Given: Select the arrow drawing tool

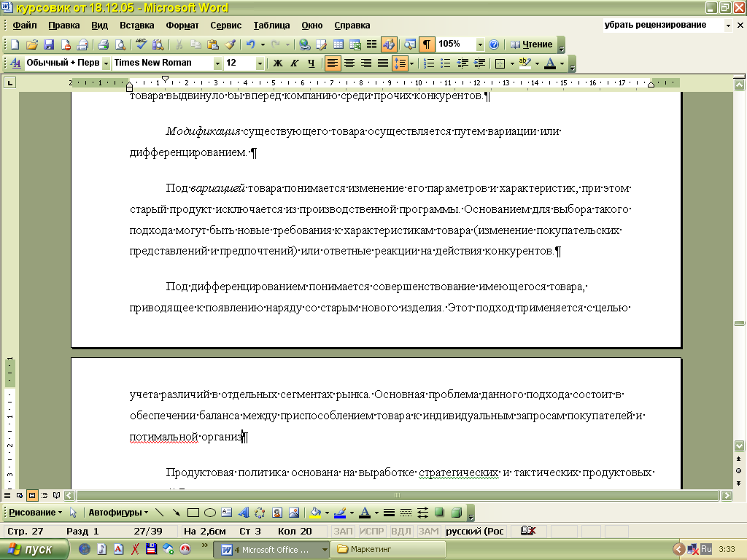Looking at the screenshot, I should (x=177, y=513).
